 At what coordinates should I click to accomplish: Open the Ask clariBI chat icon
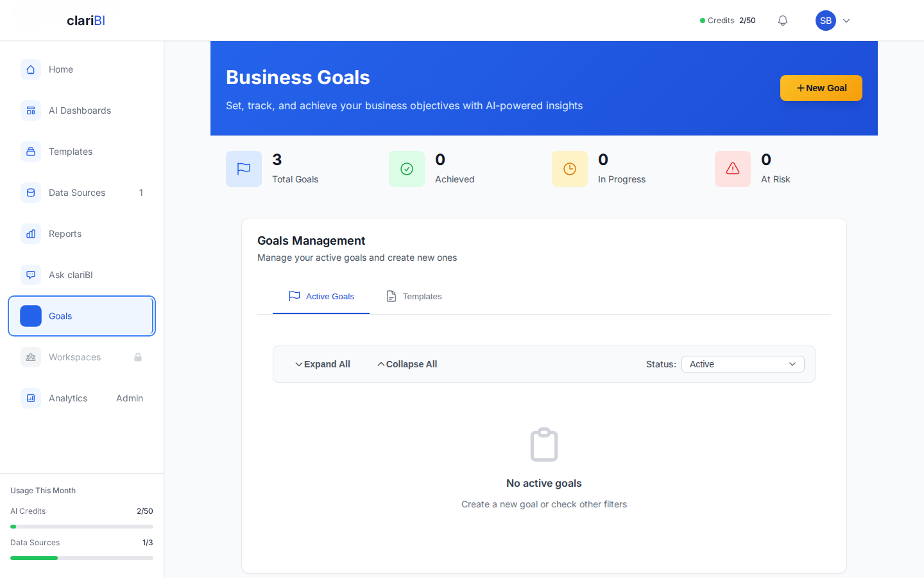[x=30, y=275]
